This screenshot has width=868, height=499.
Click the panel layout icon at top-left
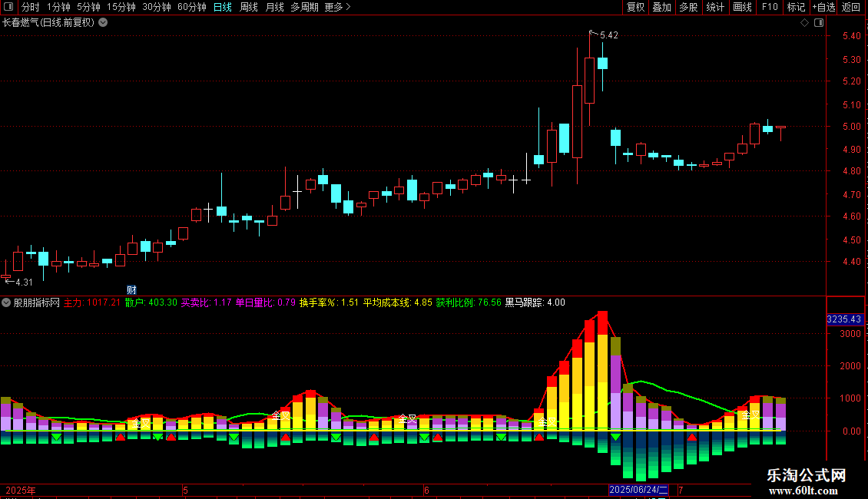(8, 7)
